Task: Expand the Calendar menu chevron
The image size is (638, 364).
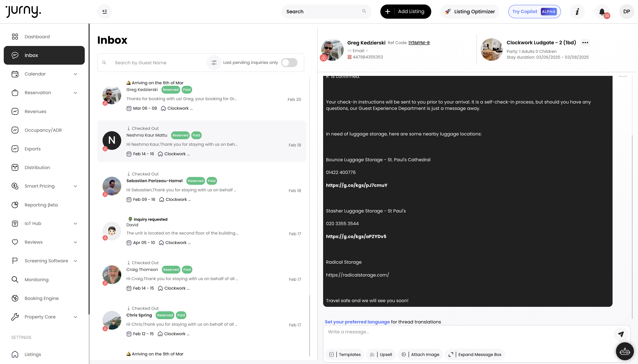Action: 75,74
